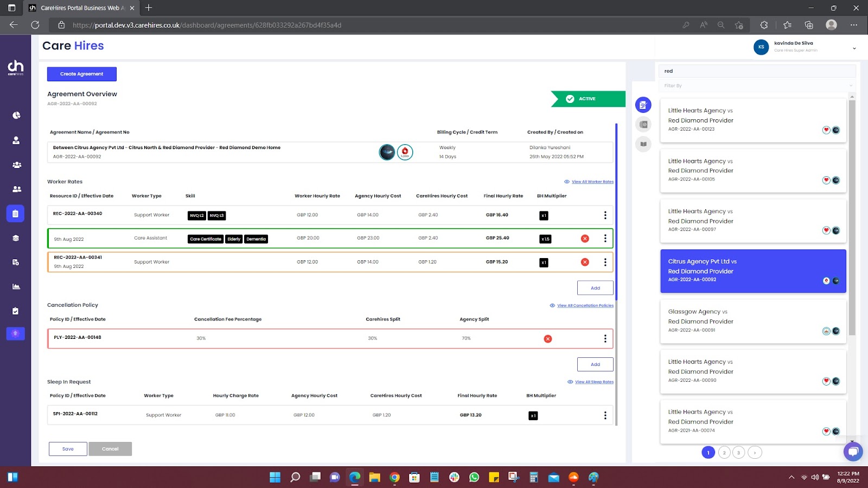The height and width of the screenshot is (488, 868).
Task: Open browser extensions puzzle icon
Action: pyautogui.click(x=764, y=25)
